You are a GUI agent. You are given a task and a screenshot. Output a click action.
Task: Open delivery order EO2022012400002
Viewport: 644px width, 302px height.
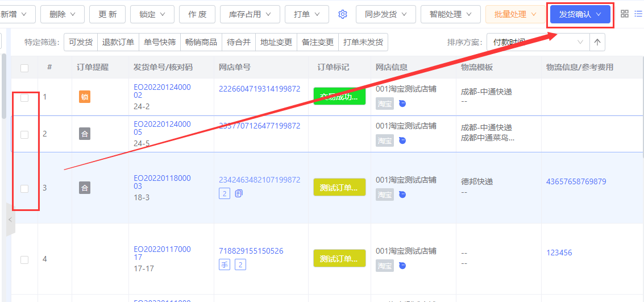(162, 91)
